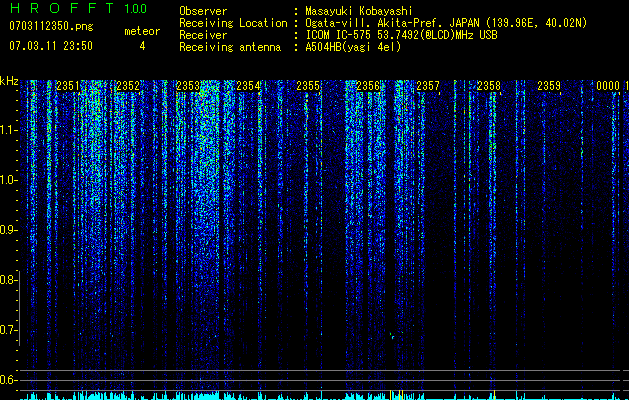Click the Observer label

pos(203,11)
